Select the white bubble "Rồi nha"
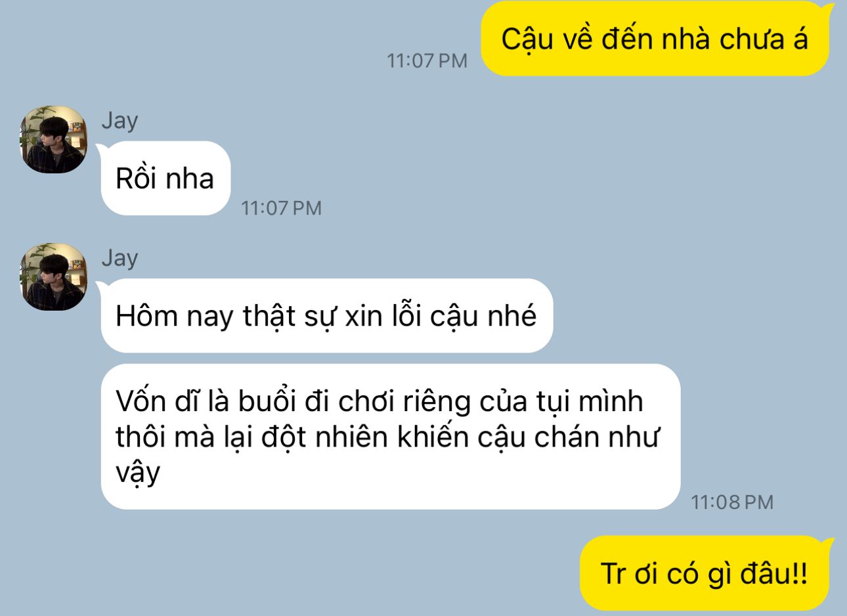This screenshot has height=616, width=847. point(165,178)
